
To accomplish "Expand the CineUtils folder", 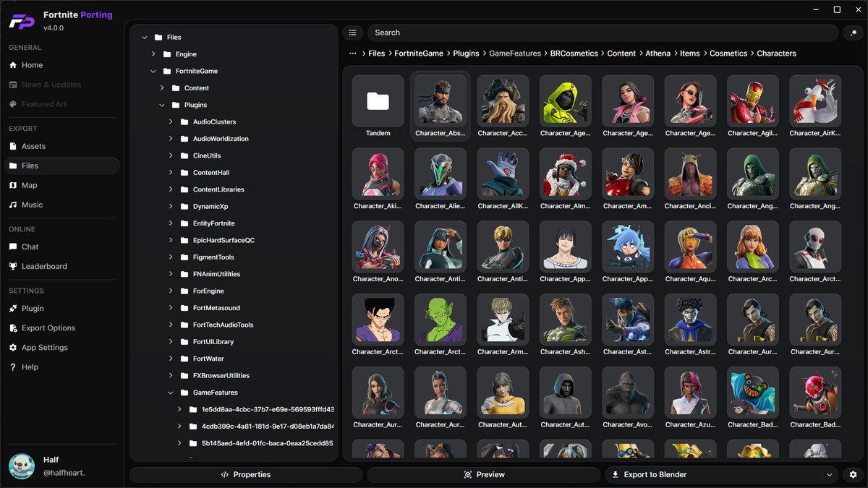I will tap(171, 155).
